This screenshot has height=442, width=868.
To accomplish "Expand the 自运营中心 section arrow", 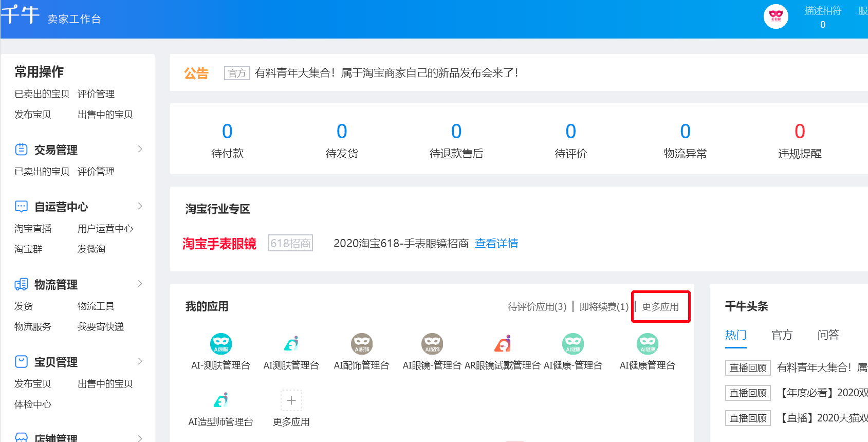I will coord(140,206).
